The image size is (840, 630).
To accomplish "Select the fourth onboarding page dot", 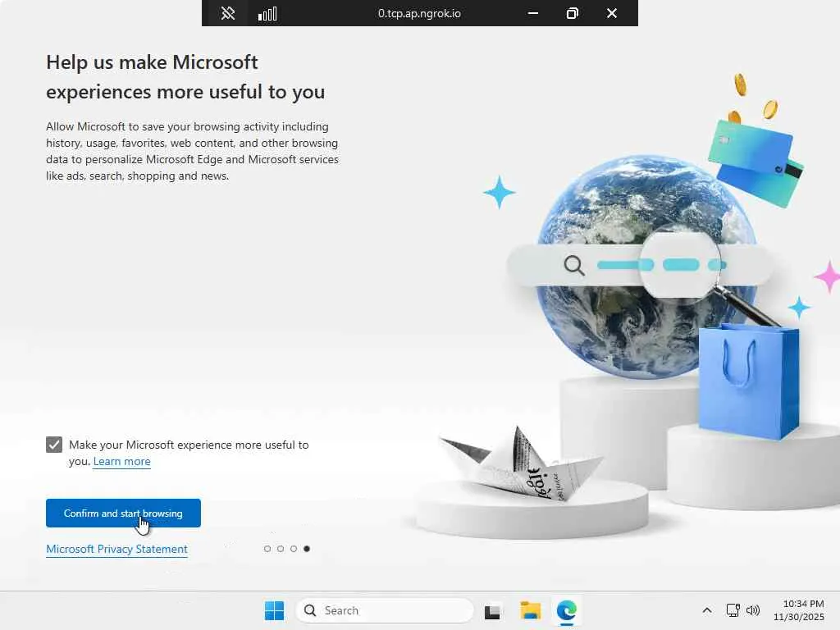I will (307, 549).
